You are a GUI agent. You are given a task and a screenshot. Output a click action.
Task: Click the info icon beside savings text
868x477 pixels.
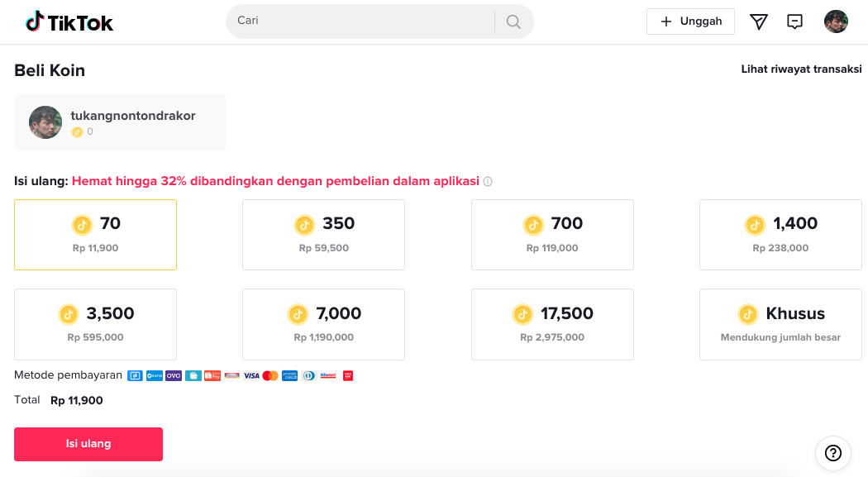488,182
